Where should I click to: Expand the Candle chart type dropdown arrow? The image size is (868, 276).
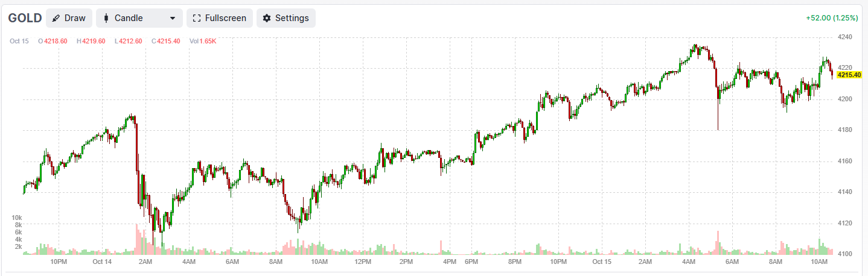click(173, 18)
